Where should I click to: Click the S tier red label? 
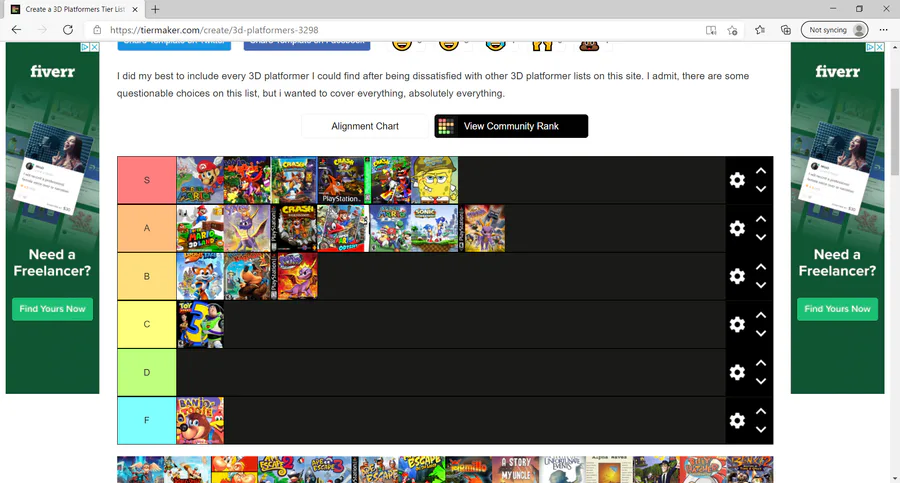(146, 180)
